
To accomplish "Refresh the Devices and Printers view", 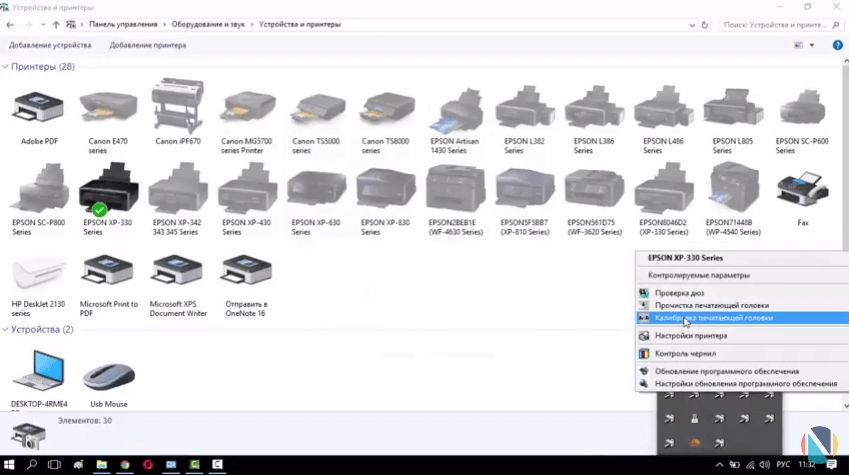I will pos(704,25).
